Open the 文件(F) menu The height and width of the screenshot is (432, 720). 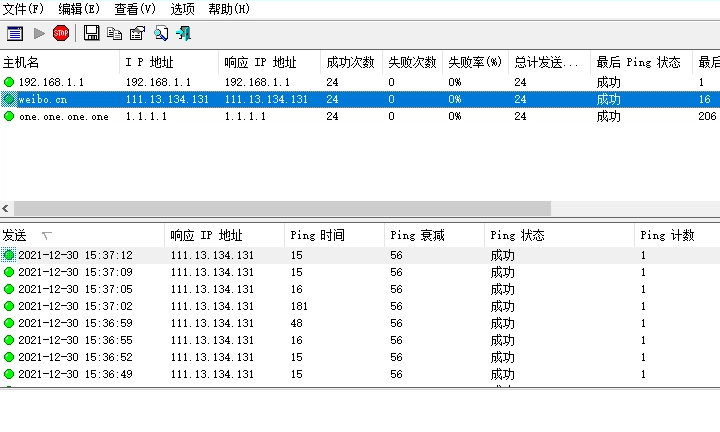click(24, 9)
